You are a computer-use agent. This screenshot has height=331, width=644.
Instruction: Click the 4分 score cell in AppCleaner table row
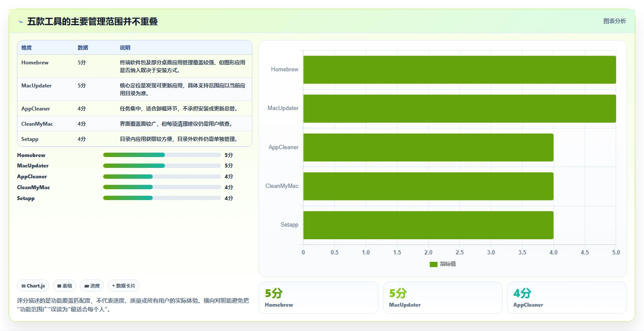click(x=82, y=109)
